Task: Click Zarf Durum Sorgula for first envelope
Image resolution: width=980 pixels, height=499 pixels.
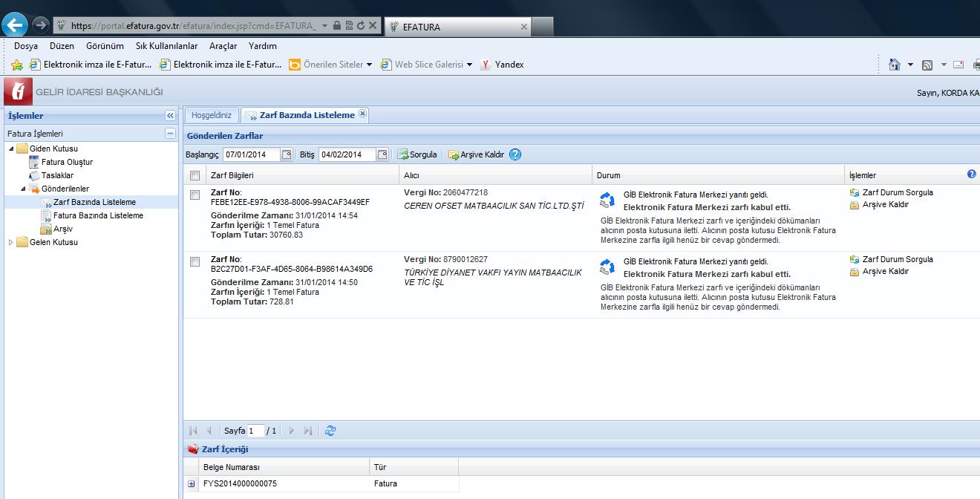Action: [897, 192]
